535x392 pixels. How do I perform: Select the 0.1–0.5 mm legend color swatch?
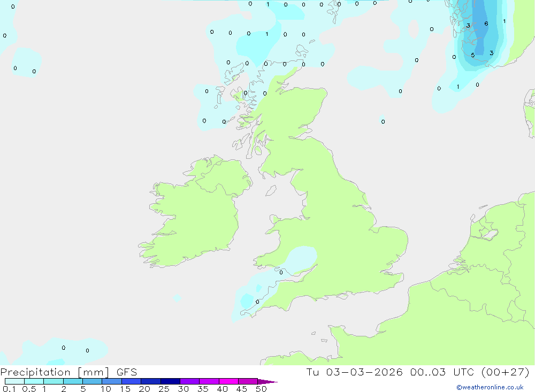[14, 381]
